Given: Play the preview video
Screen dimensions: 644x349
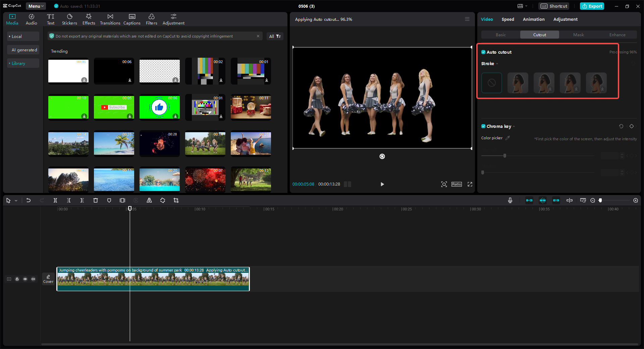Looking at the screenshot, I should pos(382,184).
